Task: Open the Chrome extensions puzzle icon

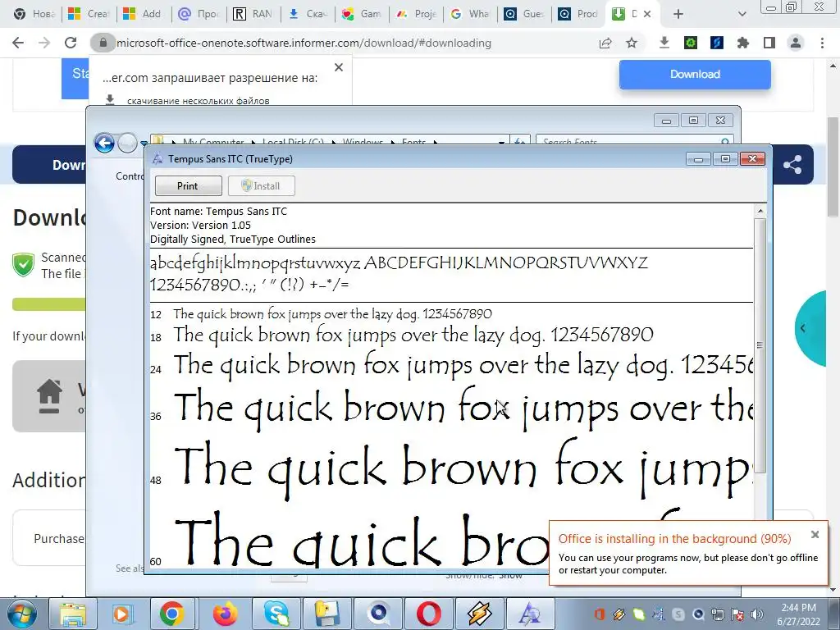Action: [x=743, y=43]
